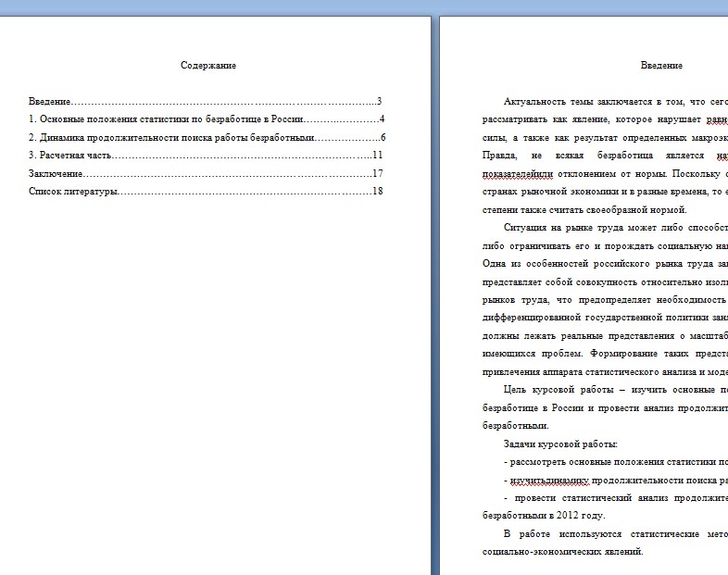This screenshot has width=728, height=575.
Task: Click the "Введение" heading on the right page
Action: (x=661, y=66)
